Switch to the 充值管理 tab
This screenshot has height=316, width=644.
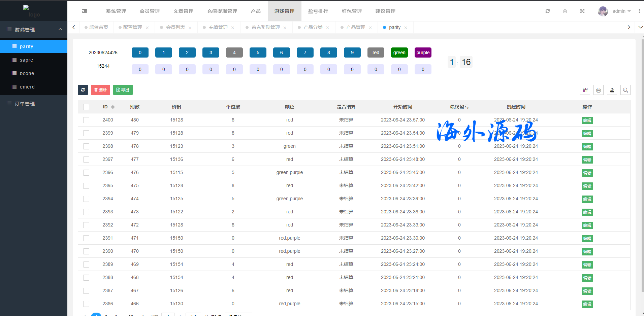(218, 27)
